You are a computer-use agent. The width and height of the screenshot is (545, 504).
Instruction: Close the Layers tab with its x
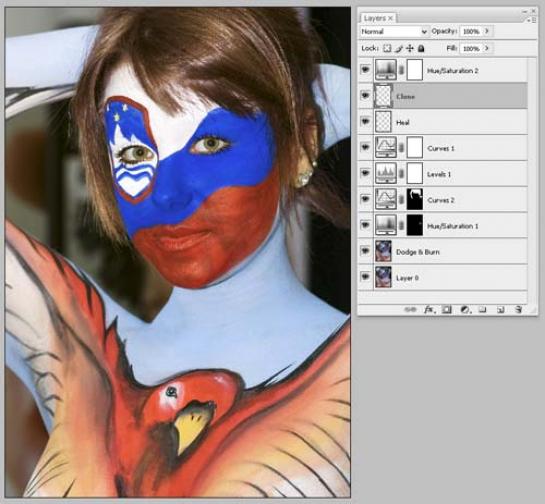tap(391, 18)
